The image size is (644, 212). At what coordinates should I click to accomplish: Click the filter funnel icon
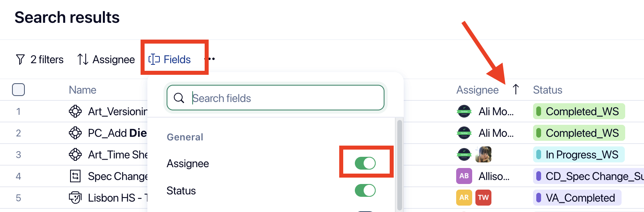(20, 60)
